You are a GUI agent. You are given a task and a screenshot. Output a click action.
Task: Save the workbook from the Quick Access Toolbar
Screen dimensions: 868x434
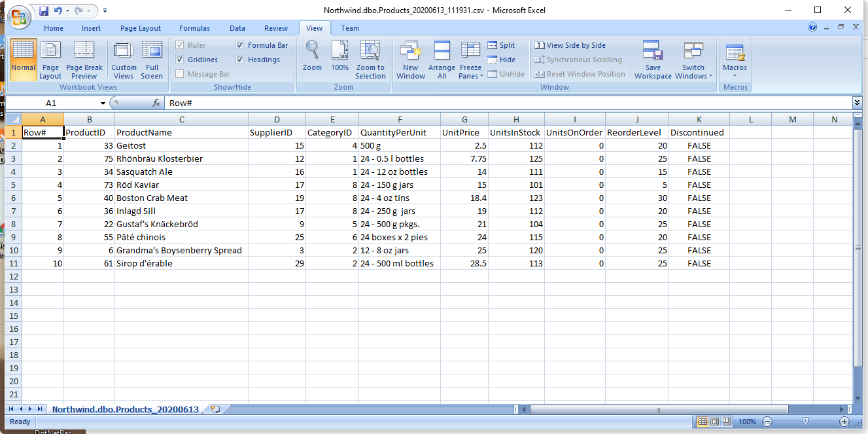click(44, 10)
